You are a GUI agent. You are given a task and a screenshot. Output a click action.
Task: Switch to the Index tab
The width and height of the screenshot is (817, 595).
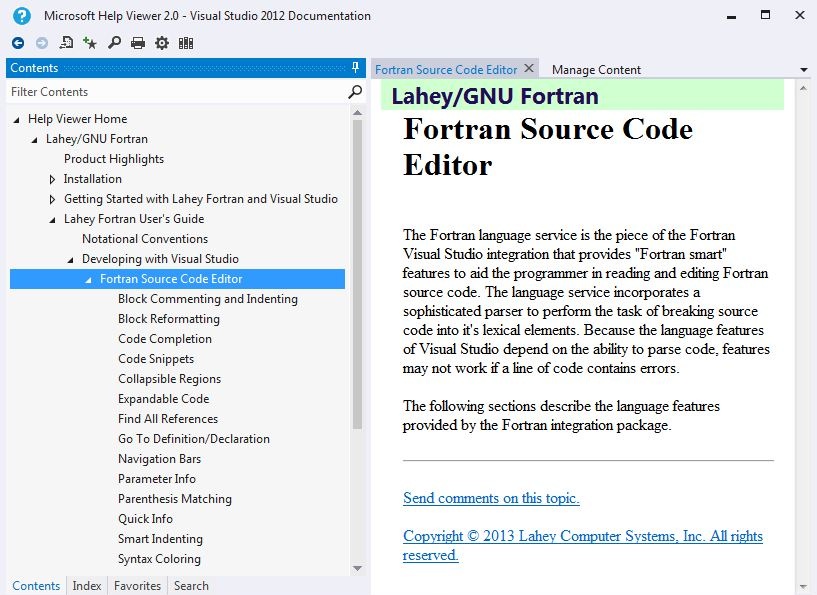pyautogui.click(x=87, y=586)
